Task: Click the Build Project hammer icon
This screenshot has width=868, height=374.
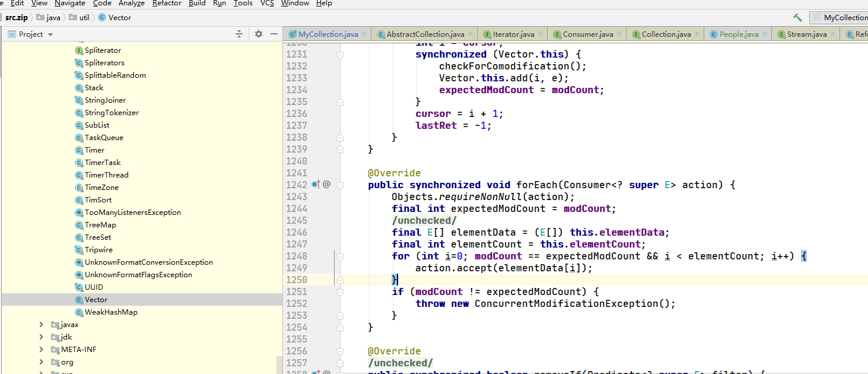Action: [x=797, y=18]
